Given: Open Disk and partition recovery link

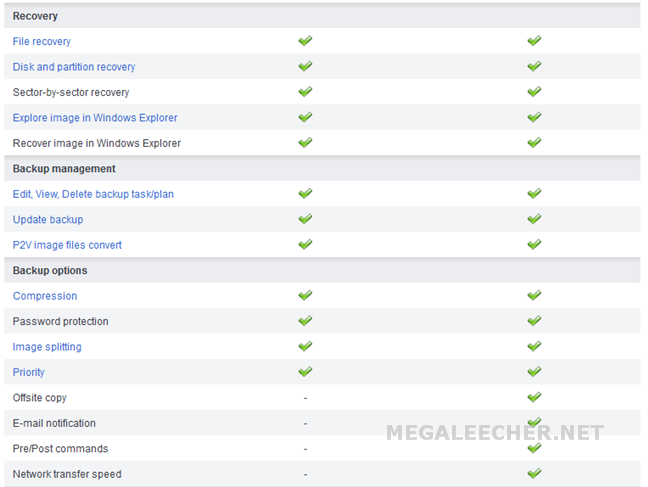Looking at the screenshot, I should [x=74, y=67].
